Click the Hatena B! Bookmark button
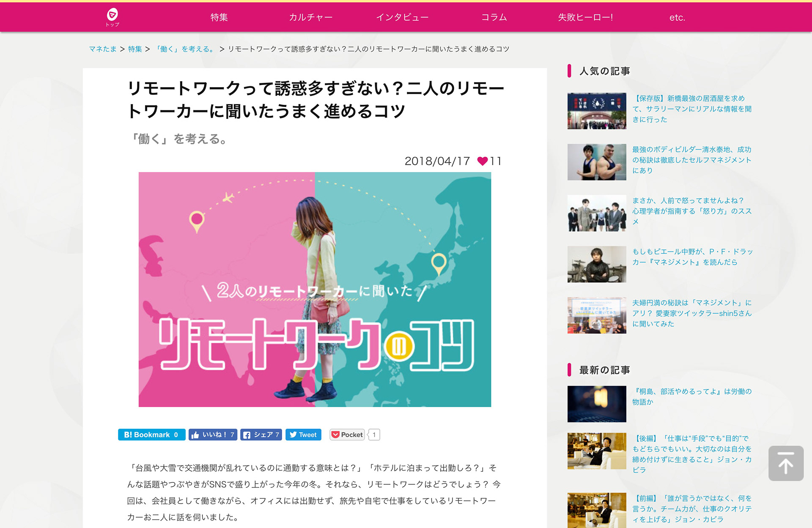Viewport: 812px width, 528px height. 151,435
